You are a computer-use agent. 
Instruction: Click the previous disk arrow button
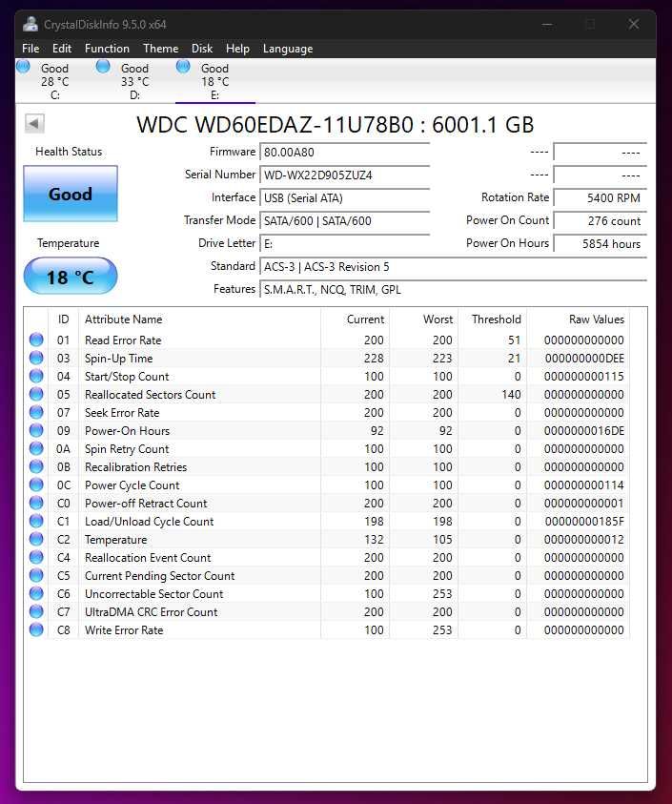point(34,124)
